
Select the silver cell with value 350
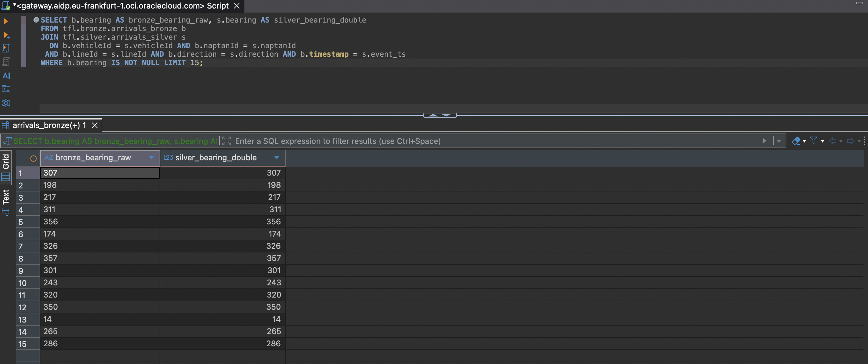point(222,307)
